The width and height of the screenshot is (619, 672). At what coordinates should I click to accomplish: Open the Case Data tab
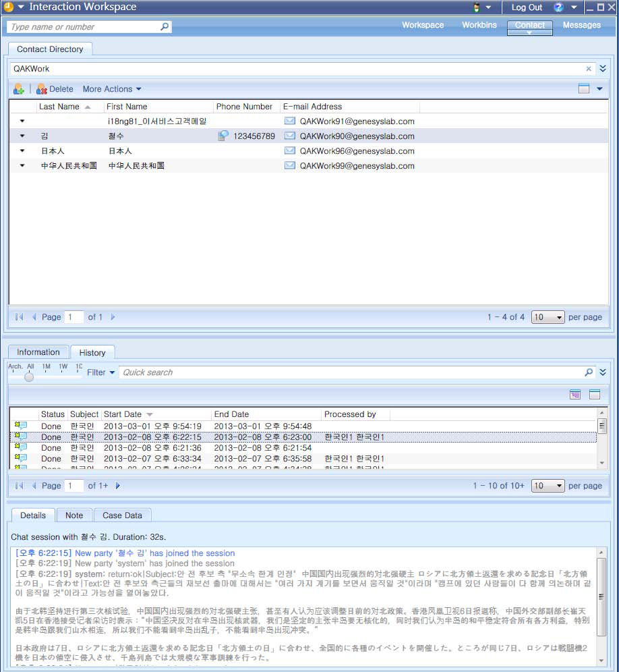click(x=122, y=515)
